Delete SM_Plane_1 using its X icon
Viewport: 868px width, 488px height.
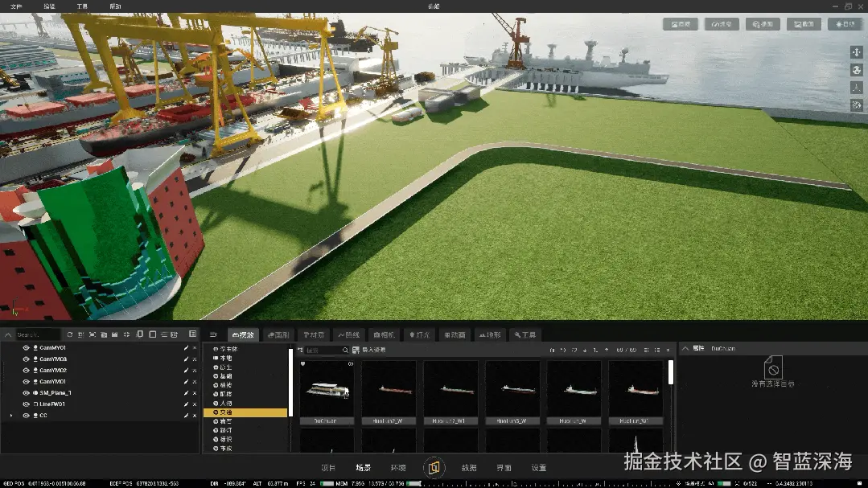coord(195,393)
